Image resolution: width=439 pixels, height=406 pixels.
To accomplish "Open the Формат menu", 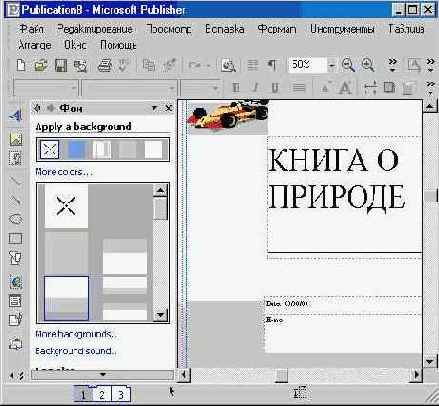I will 277,29.
